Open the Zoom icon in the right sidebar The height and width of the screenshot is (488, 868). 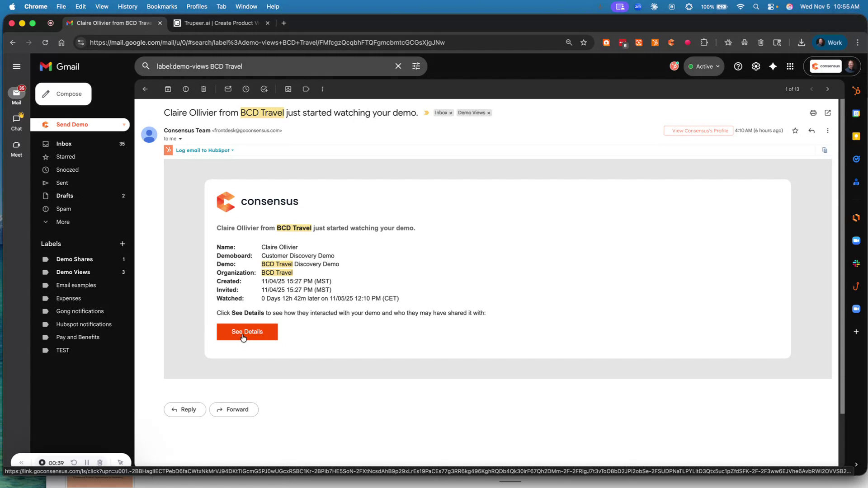click(x=856, y=240)
